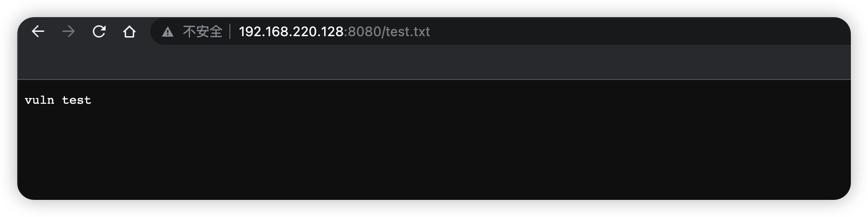
Task: Open the home page via house icon
Action: [x=129, y=31]
